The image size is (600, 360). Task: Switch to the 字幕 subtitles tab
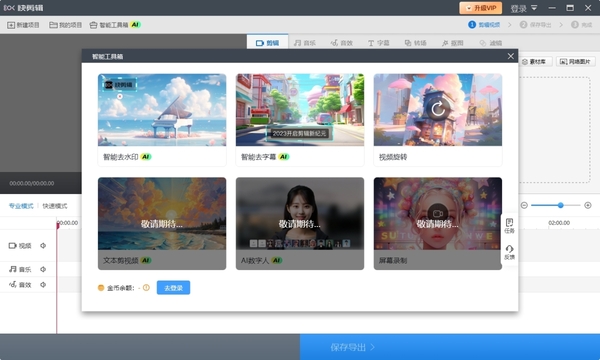(x=378, y=43)
